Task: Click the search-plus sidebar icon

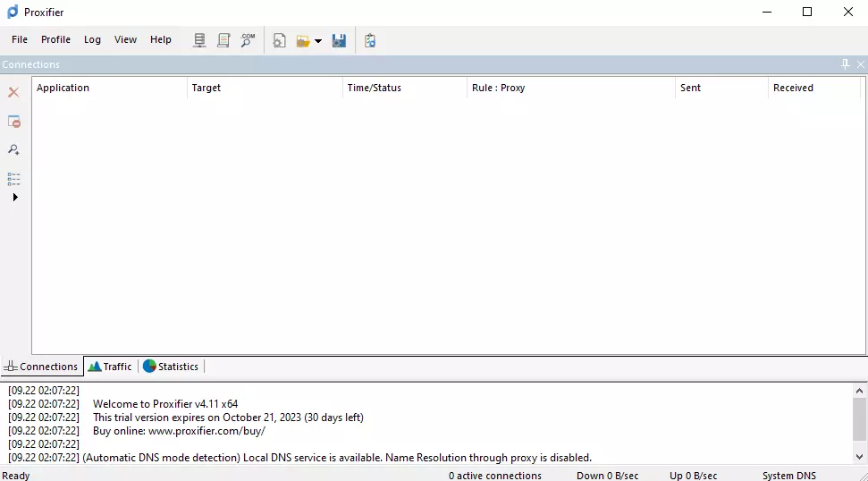Action: point(13,149)
